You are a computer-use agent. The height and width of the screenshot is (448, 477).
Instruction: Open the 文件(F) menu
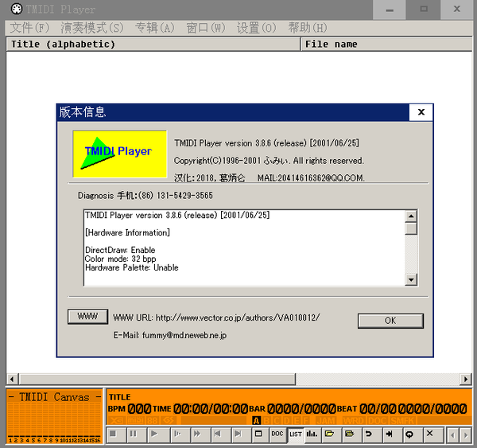point(29,28)
